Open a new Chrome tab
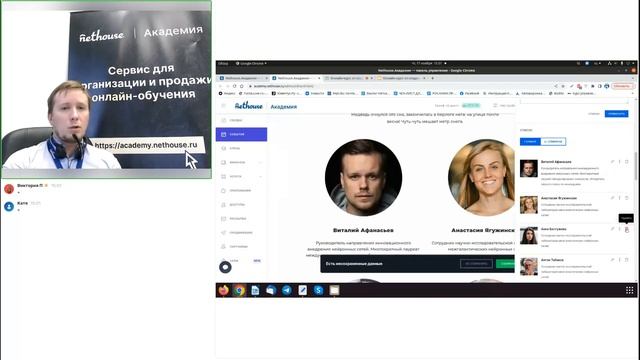 (433, 78)
